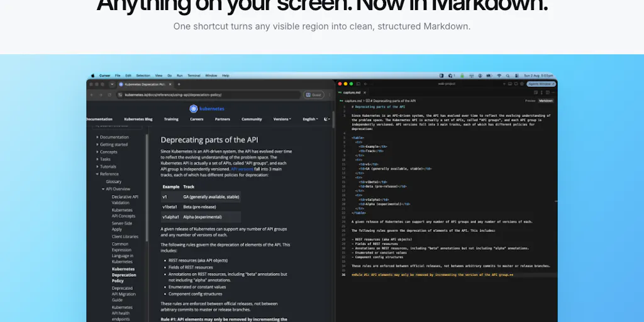Screen dimensions: 644x322
Task: Open Declarative API Validation sidebar link
Action: pos(125,199)
